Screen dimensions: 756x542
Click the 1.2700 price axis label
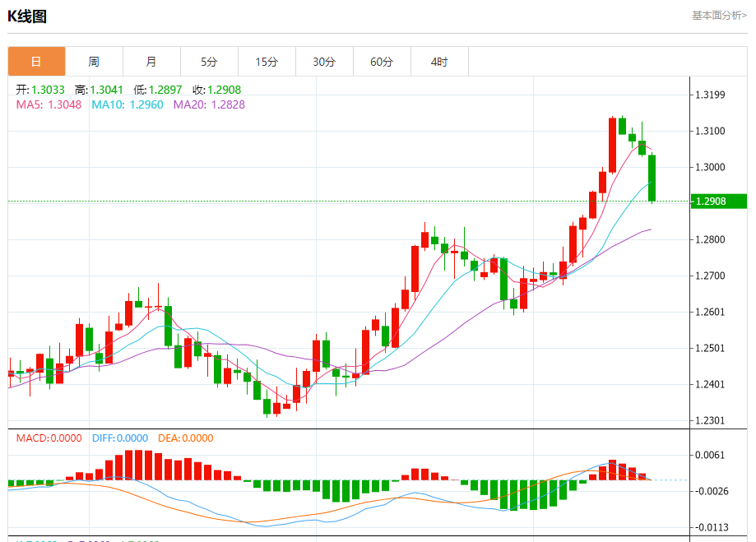[x=710, y=276]
